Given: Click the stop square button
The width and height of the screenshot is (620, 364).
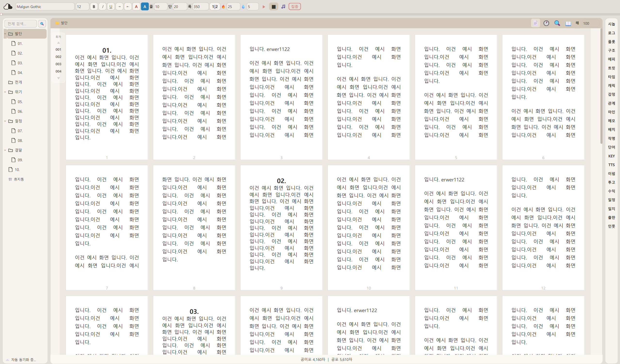Looking at the screenshot, I should click(274, 7).
